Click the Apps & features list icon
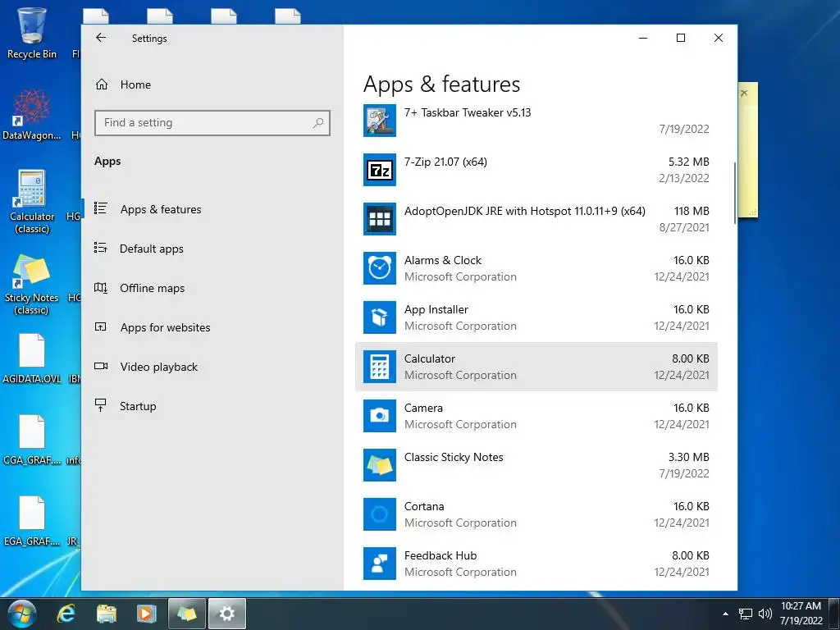Viewport: 840px width, 630px height. (101, 208)
